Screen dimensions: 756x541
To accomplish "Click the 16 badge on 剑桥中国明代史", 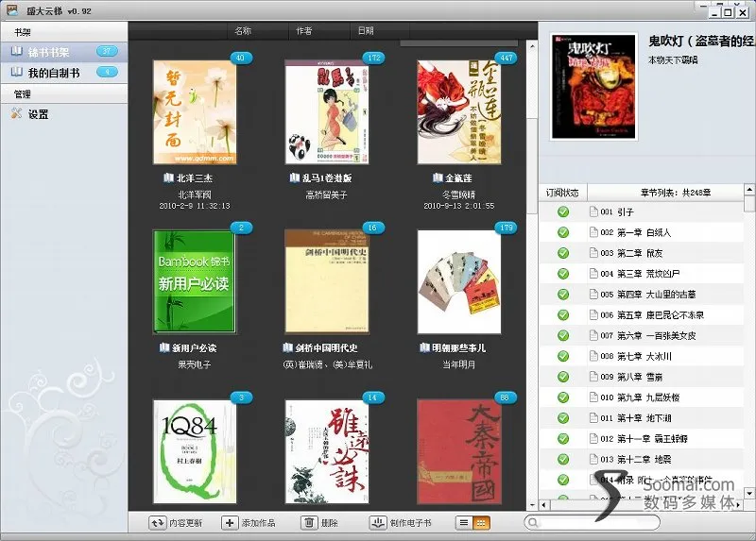I will 372,228.
